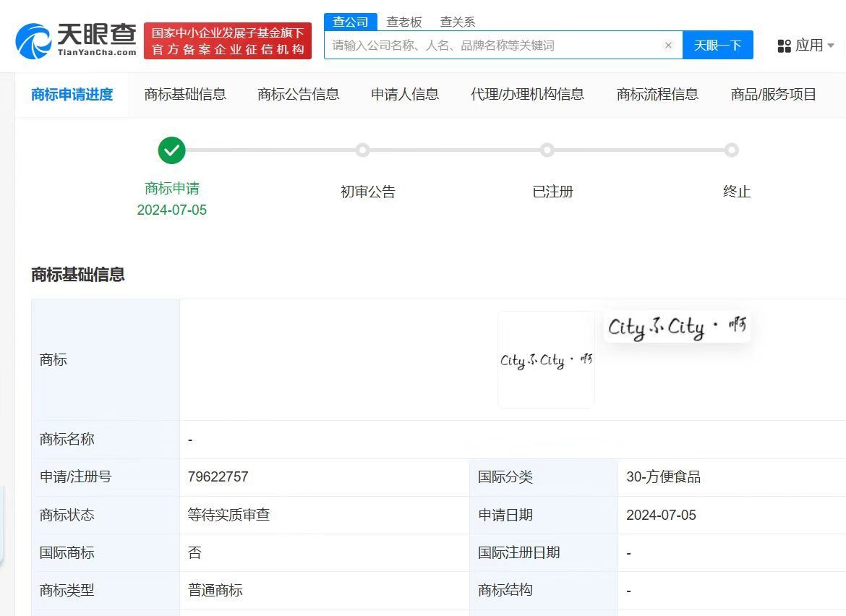Open the 商标基础信息 tab
Screen dimensions: 846x616
pyautogui.click(x=186, y=94)
